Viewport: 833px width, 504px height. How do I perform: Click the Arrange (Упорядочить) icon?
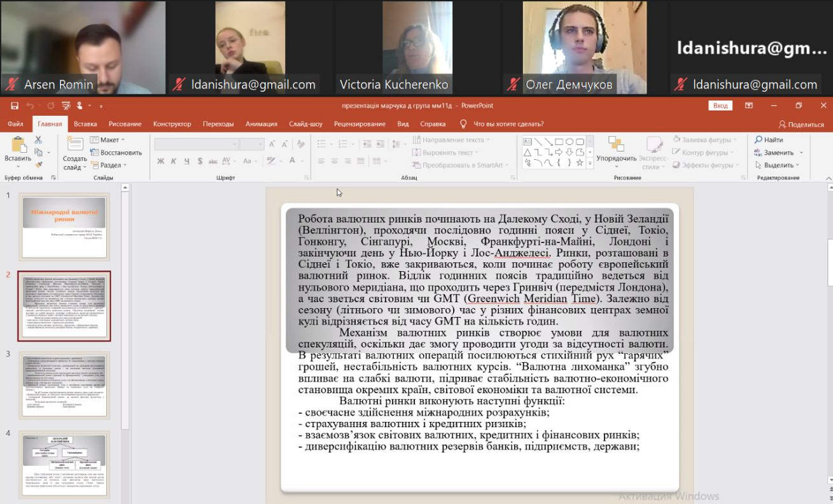[x=616, y=145]
